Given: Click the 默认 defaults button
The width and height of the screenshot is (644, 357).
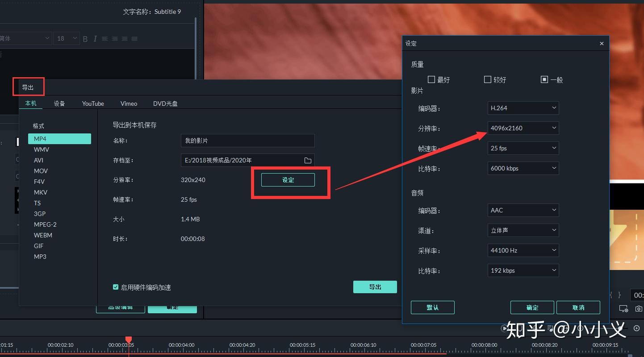Looking at the screenshot, I should pos(432,307).
